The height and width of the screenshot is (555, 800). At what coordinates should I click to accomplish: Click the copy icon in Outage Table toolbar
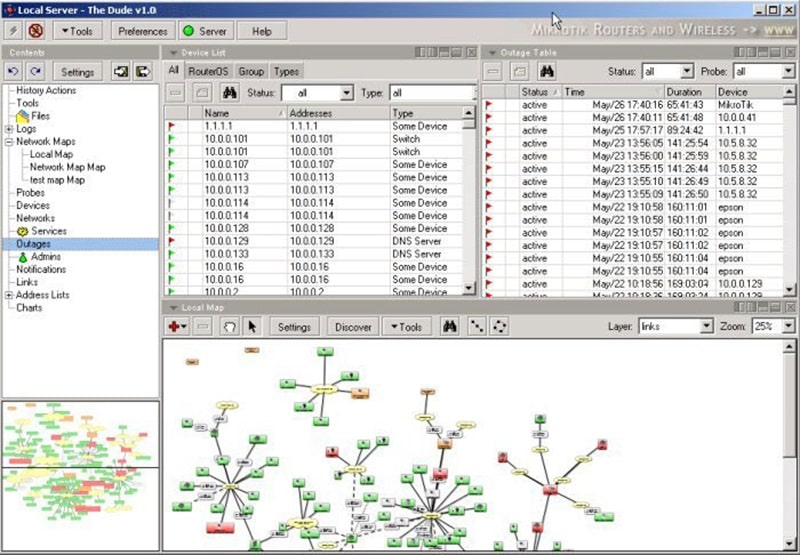[519, 72]
